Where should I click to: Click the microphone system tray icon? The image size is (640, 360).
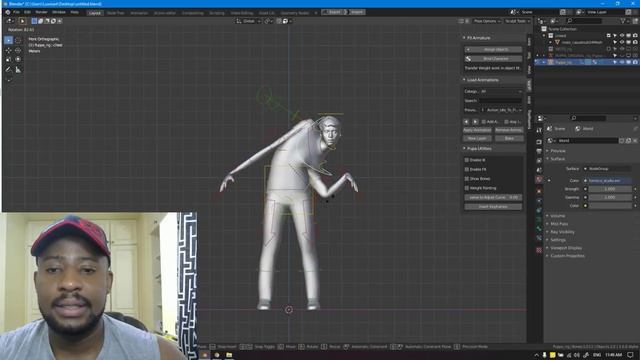[544, 355]
